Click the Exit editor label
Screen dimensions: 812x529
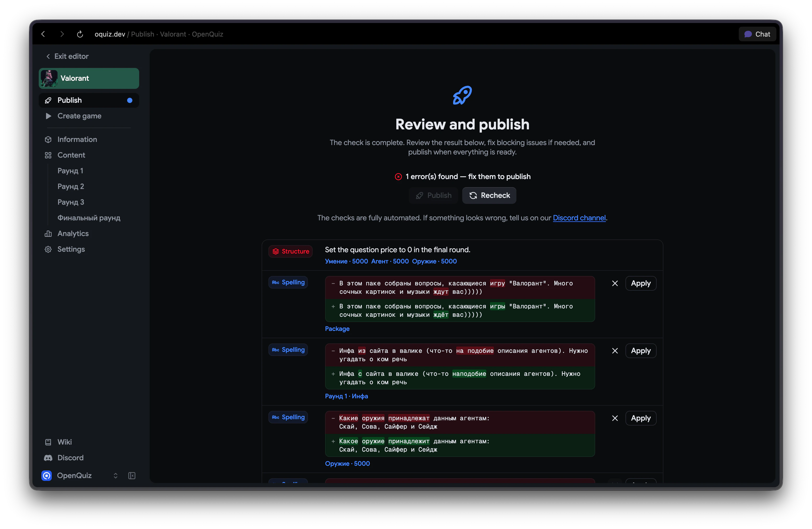coord(71,56)
